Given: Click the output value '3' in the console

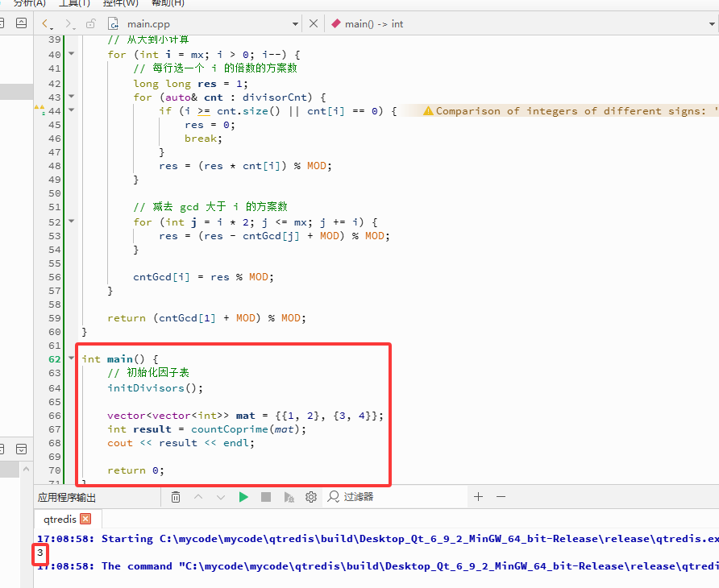Looking at the screenshot, I should coord(39,553).
